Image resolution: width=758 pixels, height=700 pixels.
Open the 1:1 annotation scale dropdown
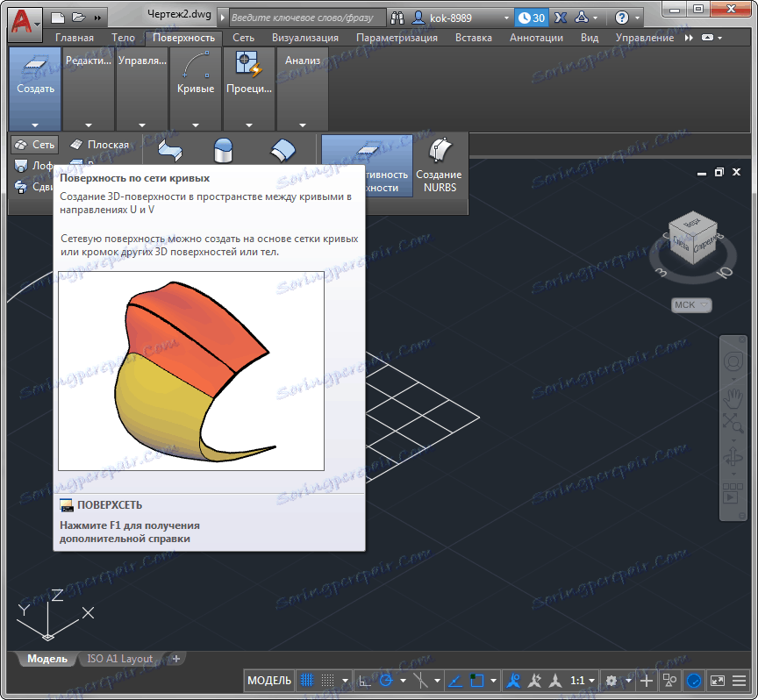[583, 681]
